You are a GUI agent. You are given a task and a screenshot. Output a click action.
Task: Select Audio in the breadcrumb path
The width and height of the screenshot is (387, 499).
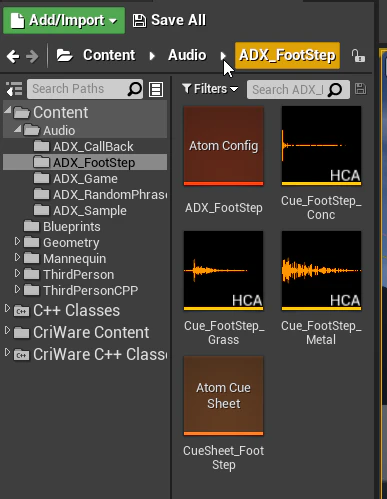tap(187, 55)
